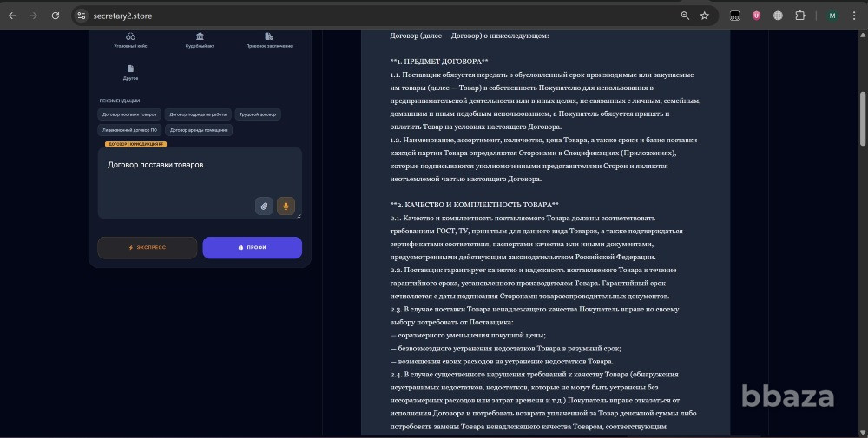Click the clause starting 2.3. В случае поставки
The width and height of the screenshot is (868, 438).
click(534, 309)
